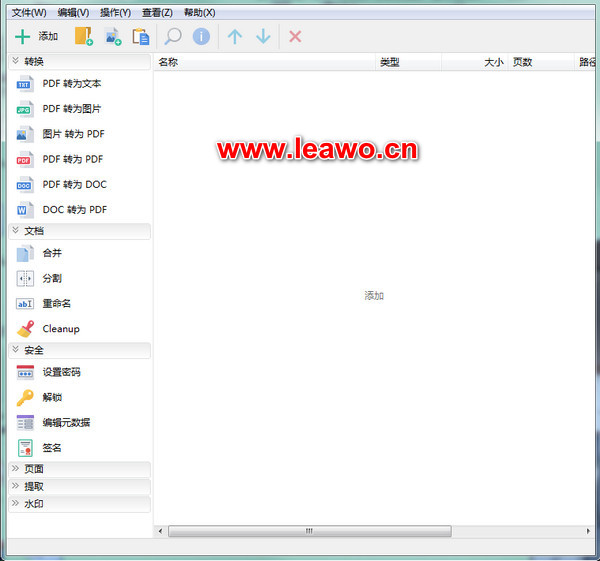Select the PDF 转为 PDF red icon
This screenshot has width=600, height=561.
[25, 160]
